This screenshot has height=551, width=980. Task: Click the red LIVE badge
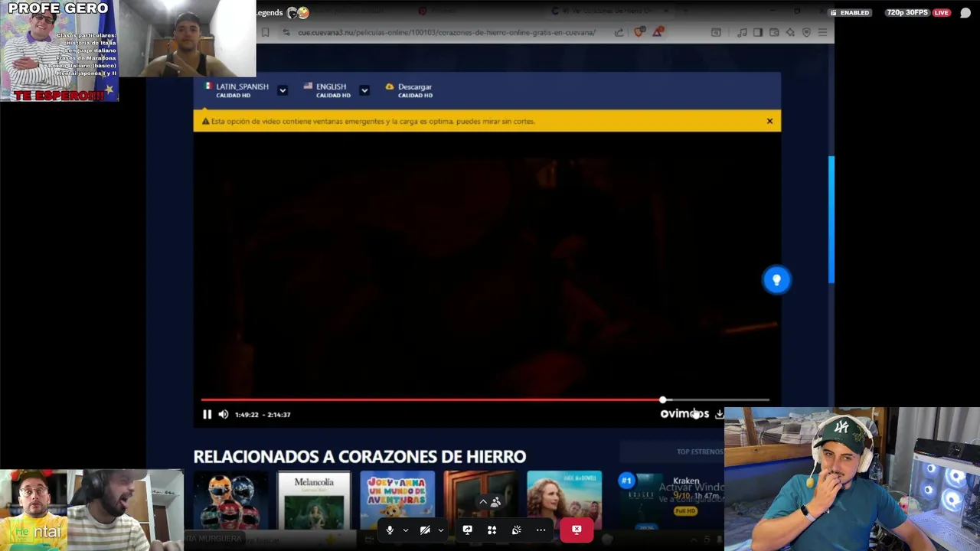click(942, 12)
